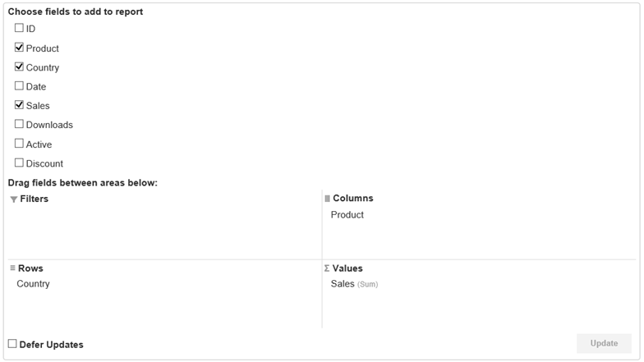Uncheck the Country field checkbox
Screen dimensions: 644x362
click(19, 66)
